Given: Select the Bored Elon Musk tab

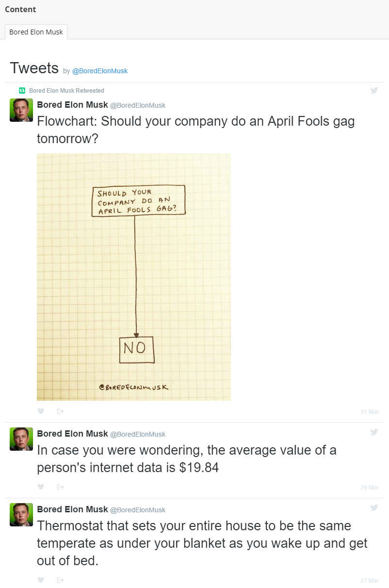Looking at the screenshot, I should tap(36, 32).
